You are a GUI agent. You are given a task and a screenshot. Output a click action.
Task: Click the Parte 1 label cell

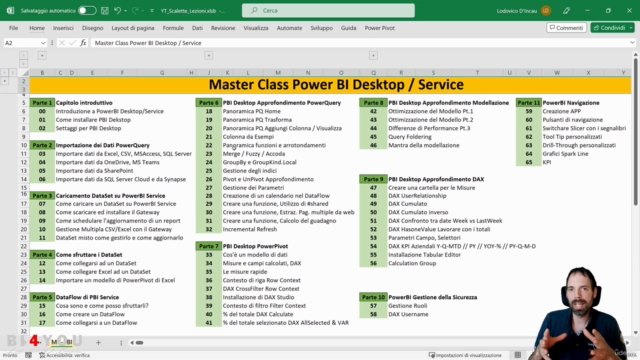point(42,103)
